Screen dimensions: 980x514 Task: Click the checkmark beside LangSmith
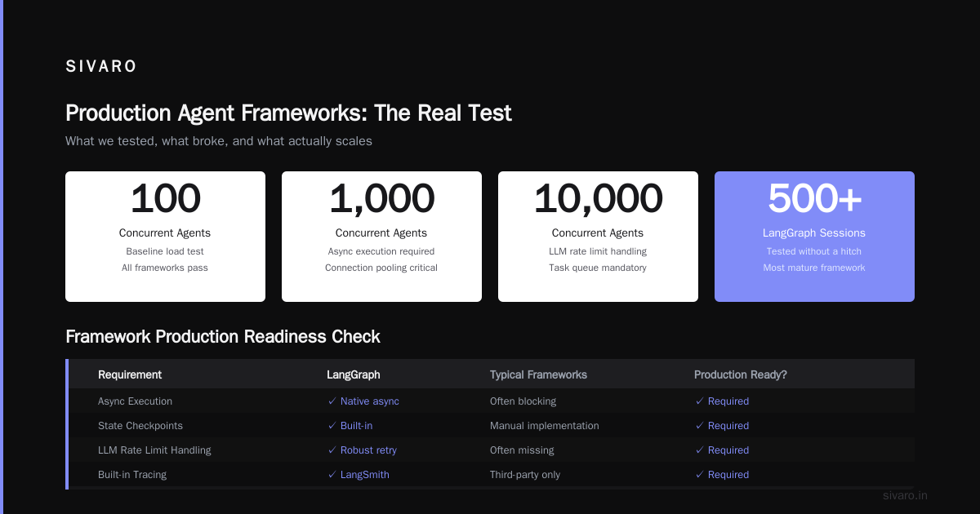tap(332, 475)
